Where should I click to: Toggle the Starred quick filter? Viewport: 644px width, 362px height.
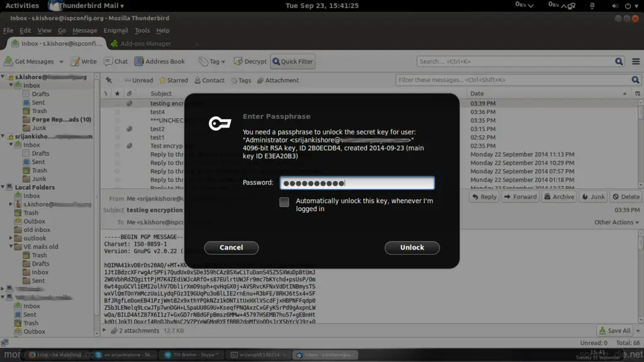[x=174, y=80]
